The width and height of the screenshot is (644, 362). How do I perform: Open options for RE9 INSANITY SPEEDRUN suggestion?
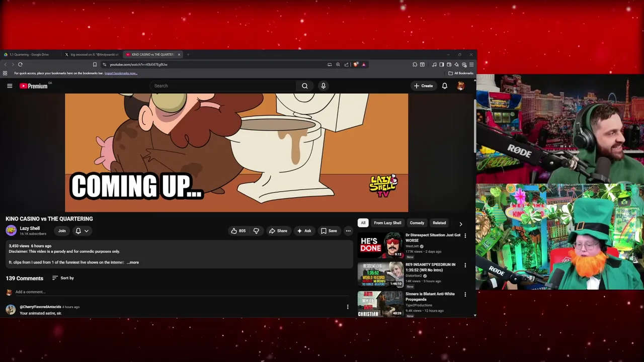pos(465,265)
